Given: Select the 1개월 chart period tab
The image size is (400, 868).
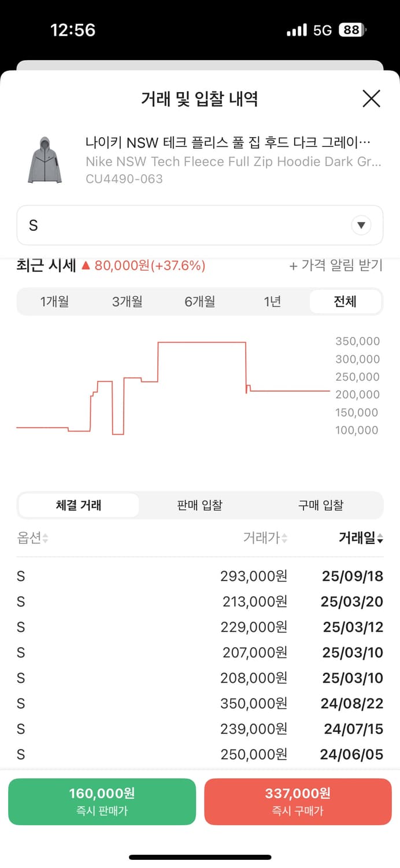Looking at the screenshot, I should (55, 301).
